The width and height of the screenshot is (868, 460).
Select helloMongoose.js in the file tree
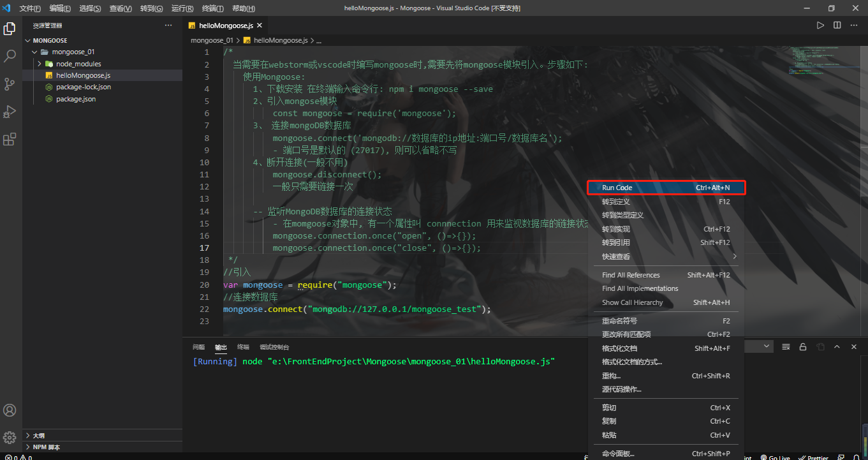[103, 75]
